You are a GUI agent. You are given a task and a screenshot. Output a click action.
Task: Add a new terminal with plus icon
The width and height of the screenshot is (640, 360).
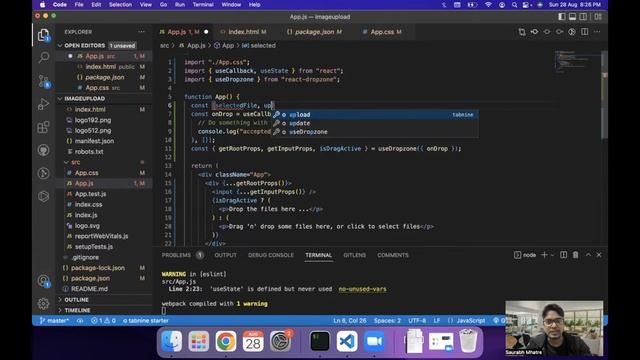(544, 255)
